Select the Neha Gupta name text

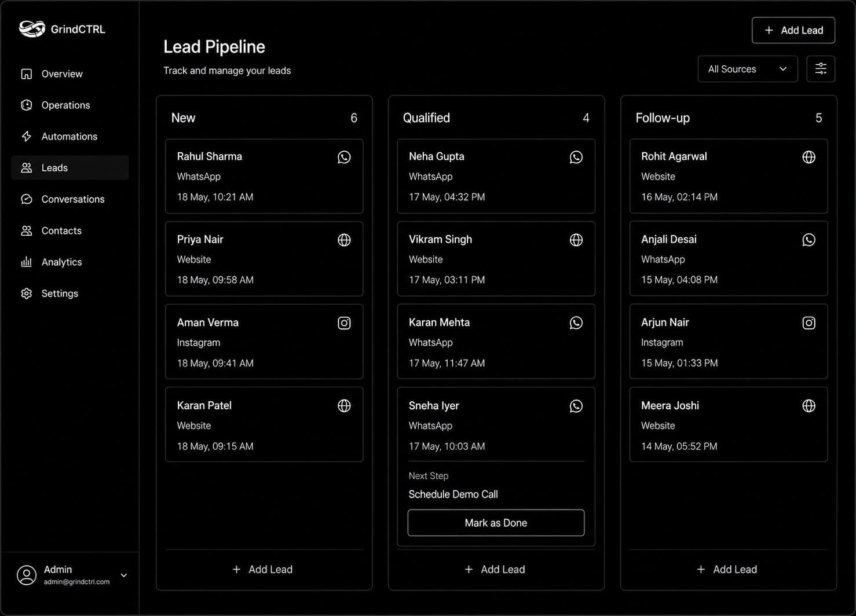coord(437,157)
